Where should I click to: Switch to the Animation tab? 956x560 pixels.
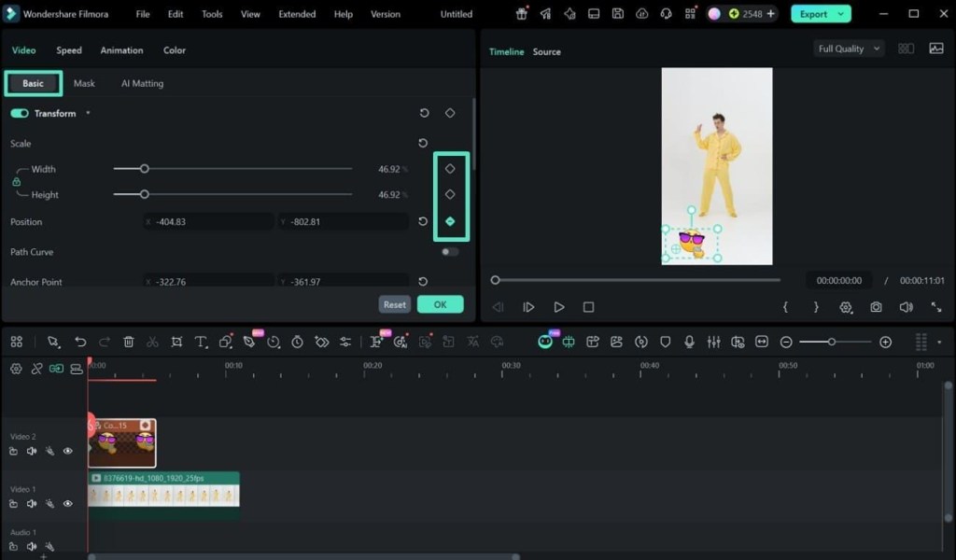pyautogui.click(x=122, y=50)
